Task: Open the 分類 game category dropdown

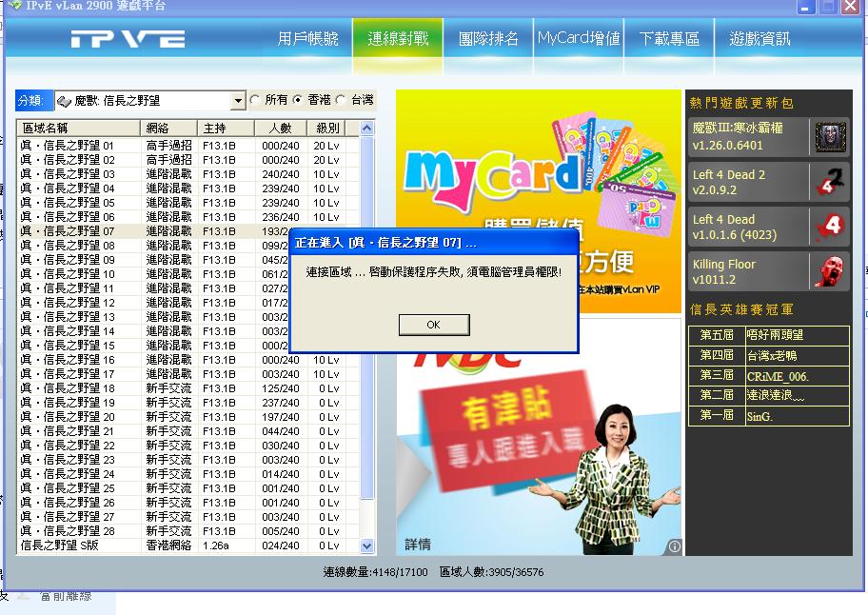Action: pyautogui.click(x=238, y=101)
